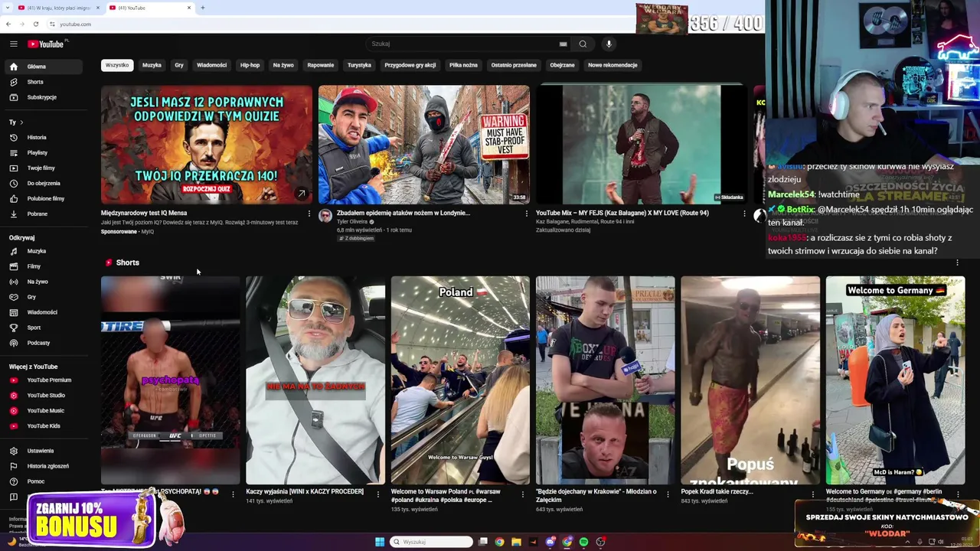Open Historia zgłoszeń in sidebar

coord(43,466)
